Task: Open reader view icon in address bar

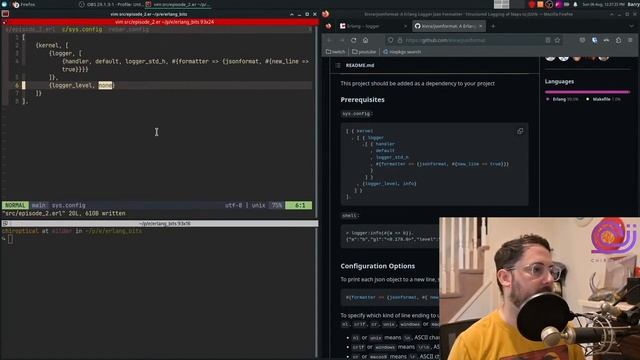Action: [x=548, y=40]
